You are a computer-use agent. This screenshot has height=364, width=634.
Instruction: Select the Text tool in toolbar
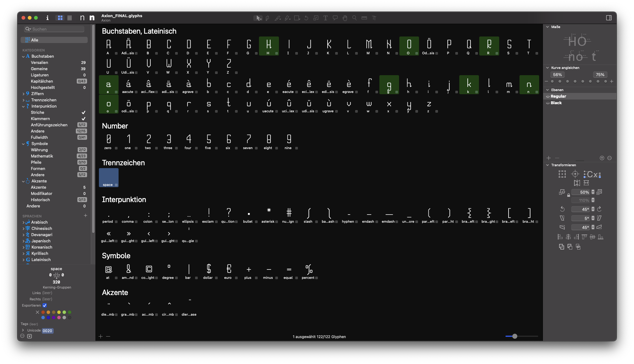point(325,18)
